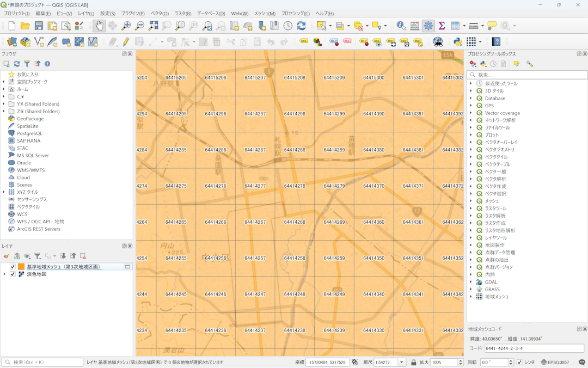Image resolution: width=588 pixels, height=368 pixels.
Task: Click the Browser panel filter funnel icon
Action: coord(27,64)
